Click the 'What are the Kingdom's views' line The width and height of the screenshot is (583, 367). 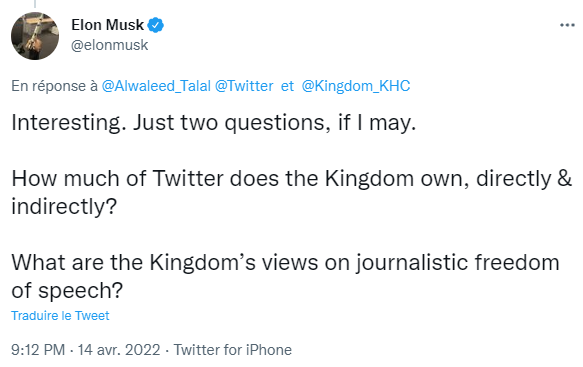pos(285,262)
